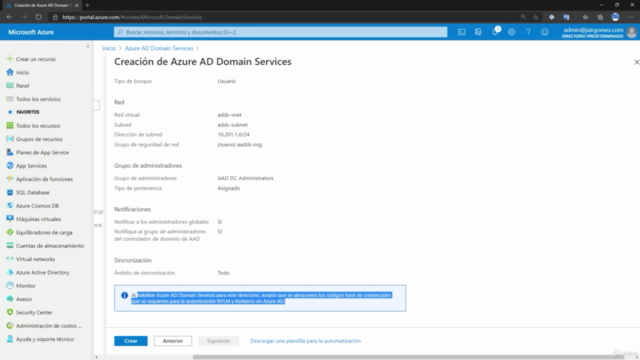This screenshot has height=360, width=640.
Task: Click the Anterior button
Action: (x=173, y=341)
